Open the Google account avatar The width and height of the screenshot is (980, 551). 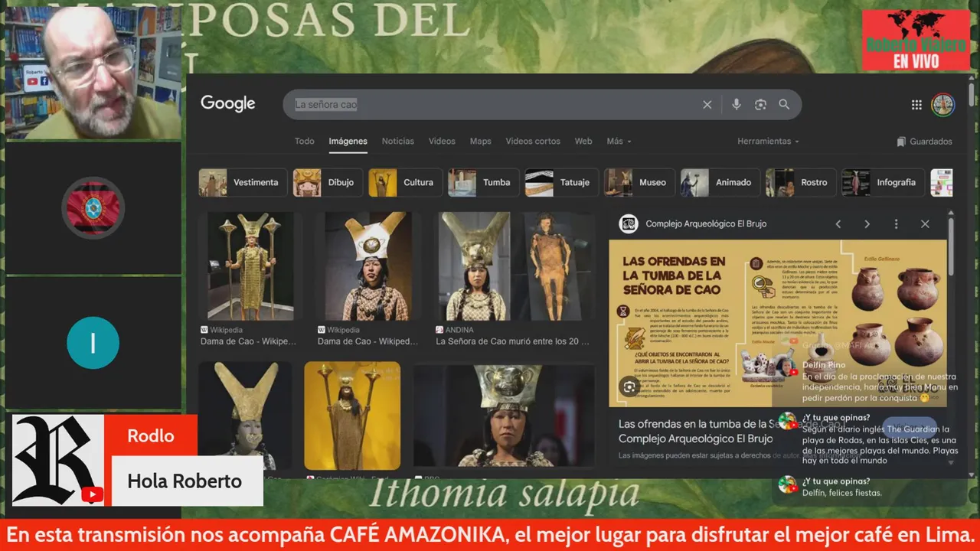(942, 105)
